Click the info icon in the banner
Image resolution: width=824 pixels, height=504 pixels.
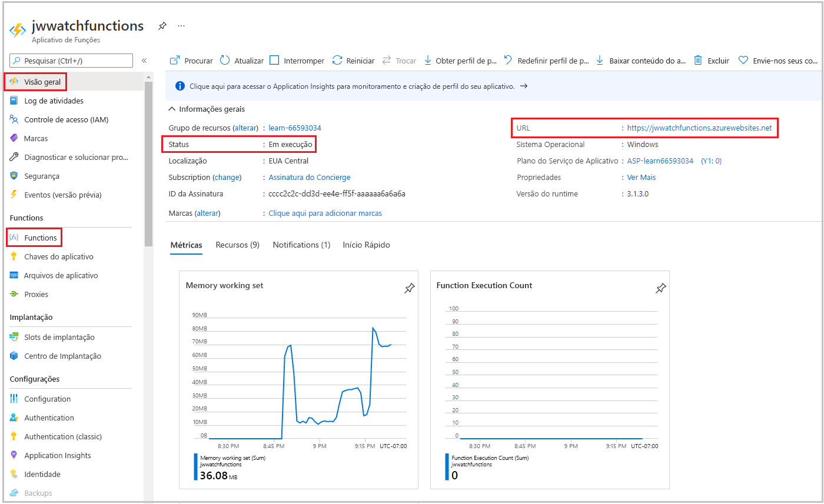(180, 86)
